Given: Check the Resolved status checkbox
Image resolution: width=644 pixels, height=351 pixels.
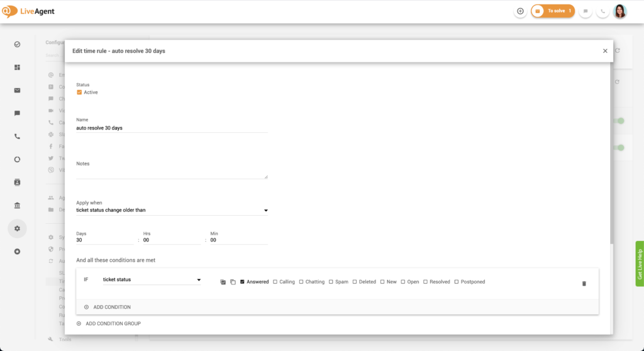Looking at the screenshot, I should click(x=426, y=282).
